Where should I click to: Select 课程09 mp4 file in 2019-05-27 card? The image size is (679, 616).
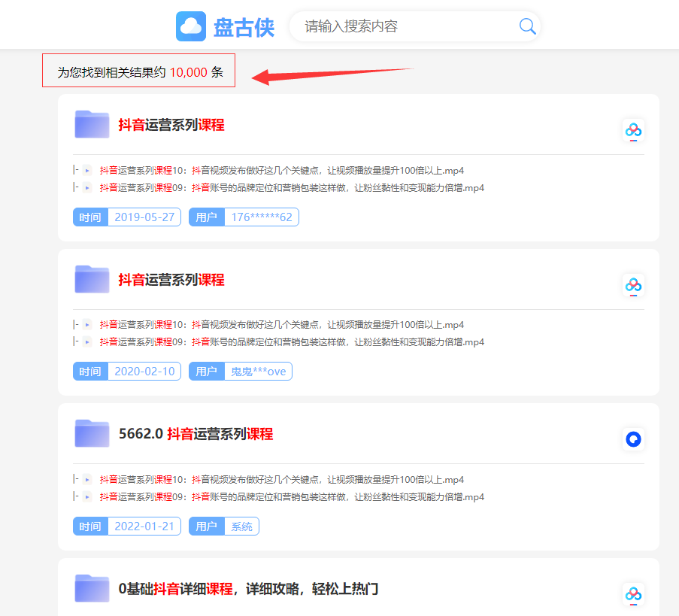tap(292, 188)
